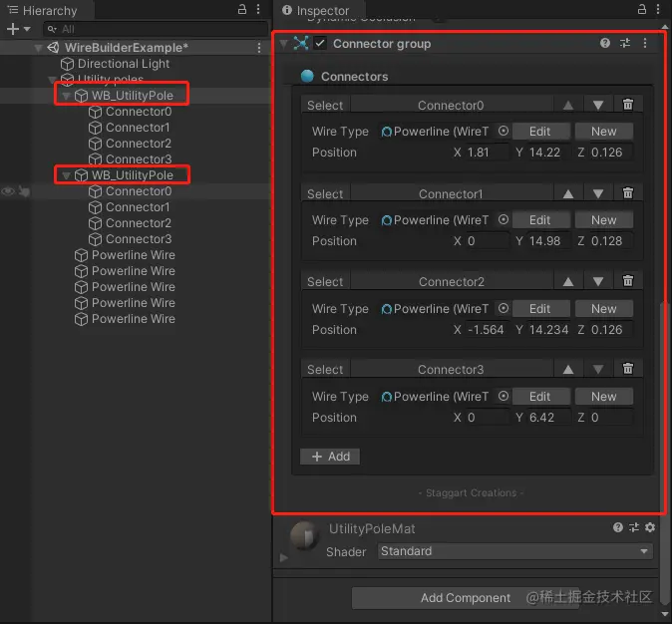This screenshot has height=624, width=672.
Task: Delete Connector2 with trash icon
Action: [628, 281]
